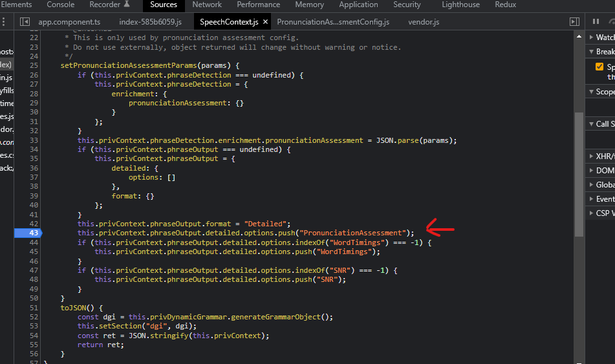Open the Redux tab
Screen dimensions: 615x364
(x=506, y=5)
